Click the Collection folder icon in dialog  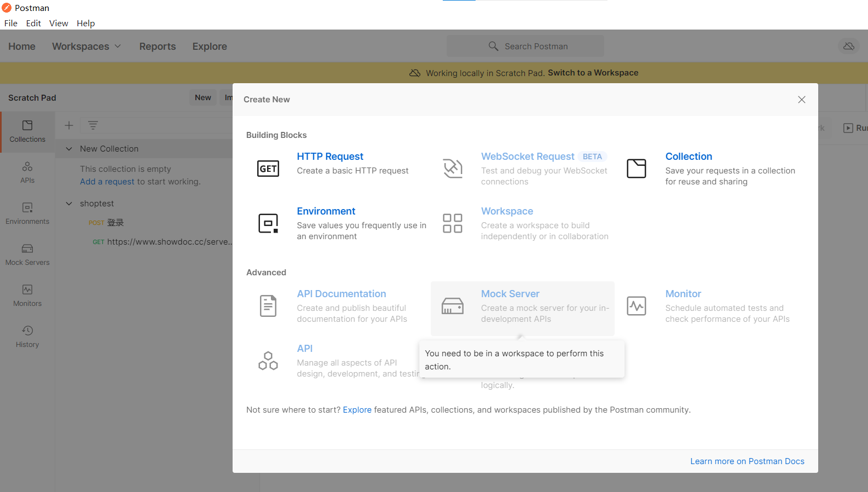pos(636,169)
